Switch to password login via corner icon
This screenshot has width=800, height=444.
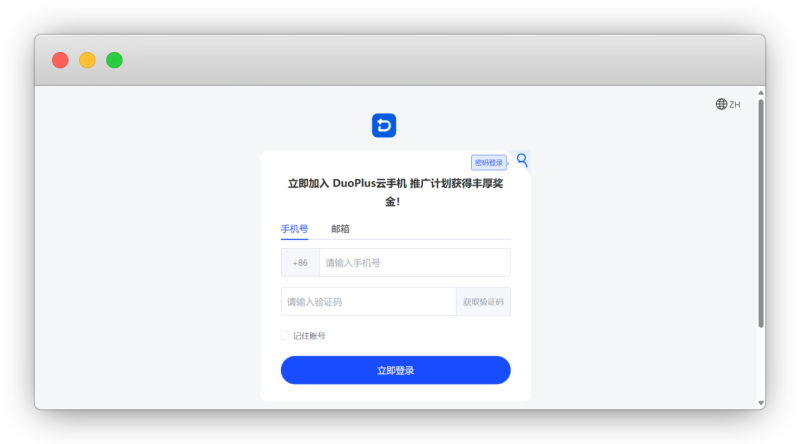tap(522, 160)
